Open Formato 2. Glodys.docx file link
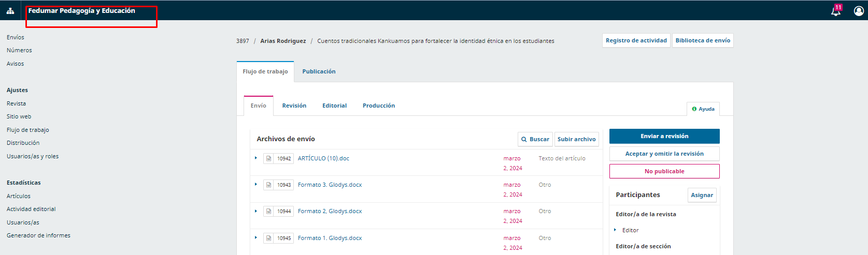Viewport: 868px width, 255px height. (x=330, y=212)
